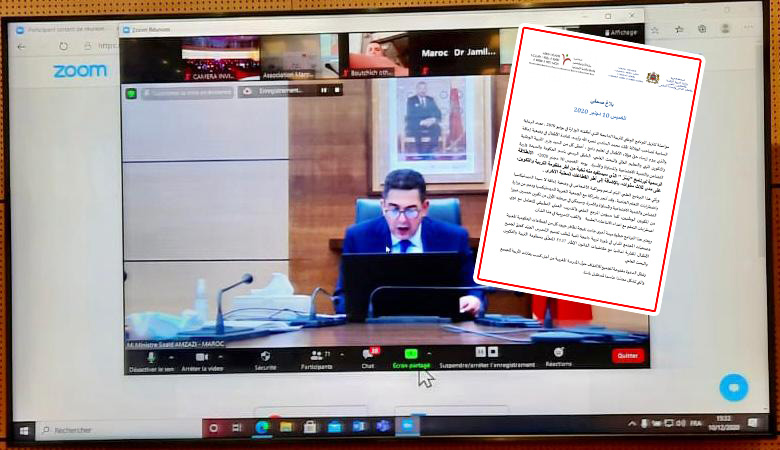Click the green encryption shield icon

click(x=130, y=93)
